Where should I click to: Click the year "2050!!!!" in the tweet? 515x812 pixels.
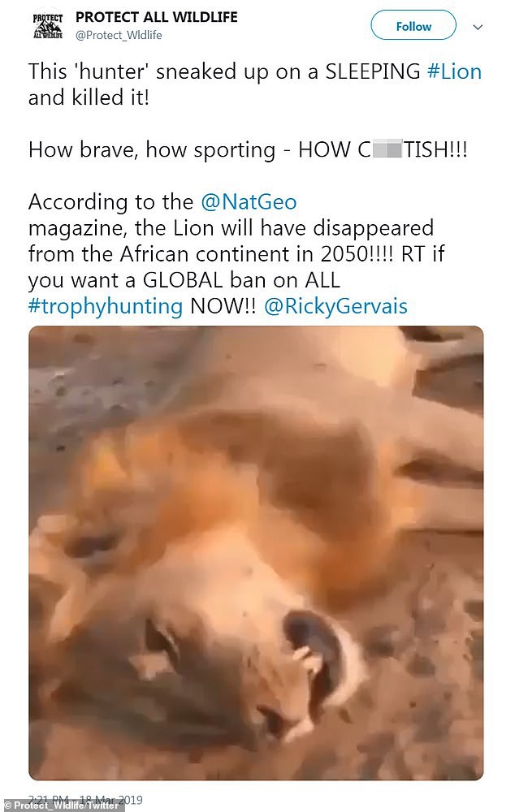[357, 254]
